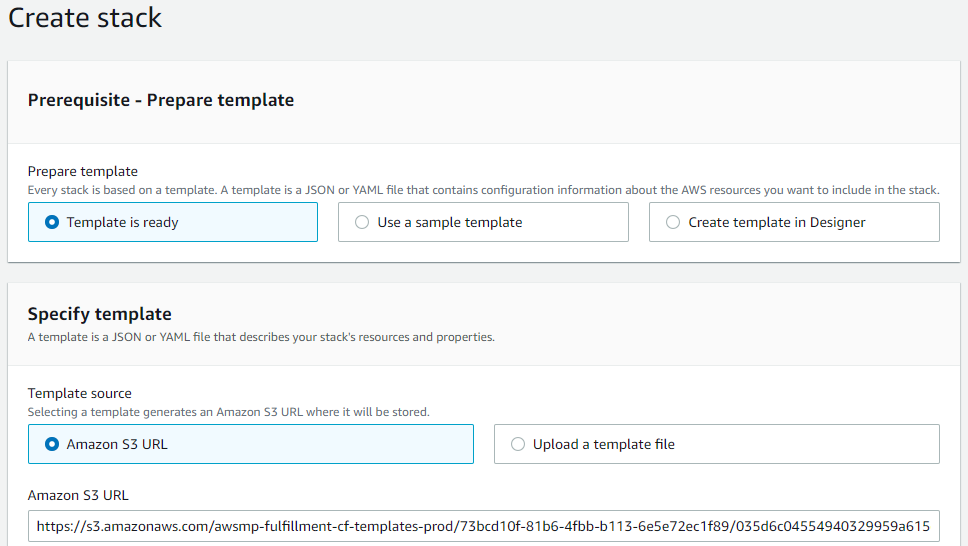Click the 'describes your stack's resources' description text
Screen dimensions: 968x546
[261, 337]
